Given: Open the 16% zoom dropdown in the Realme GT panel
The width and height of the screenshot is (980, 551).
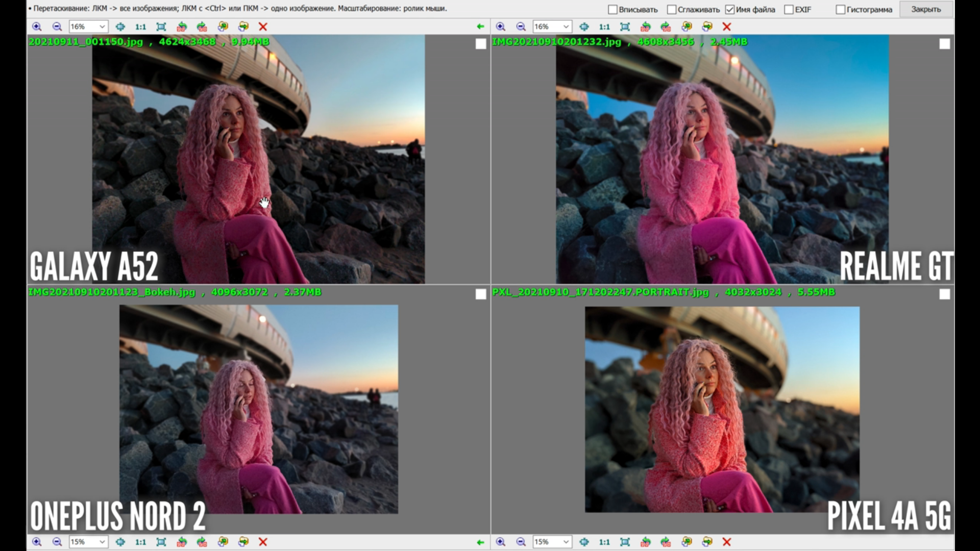Looking at the screenshot, I should (566, 27).
